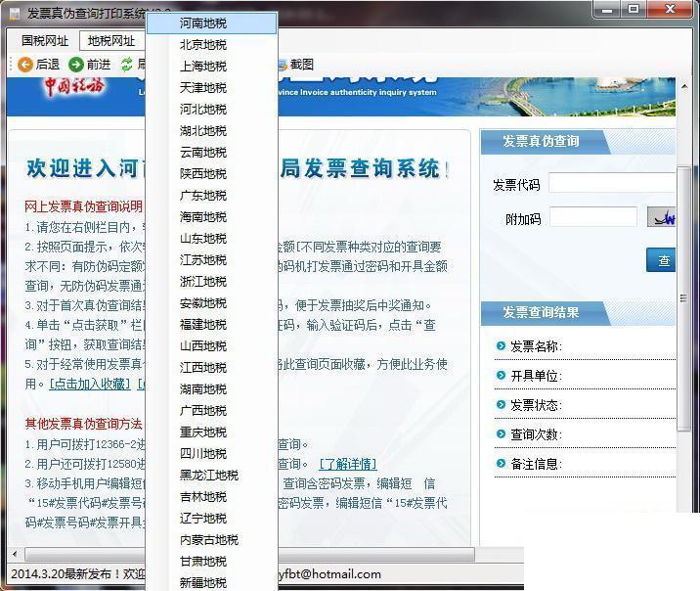The image size is (700, 591).
Task: Open 内蒙古地税 entry
Action: (211, 540)
